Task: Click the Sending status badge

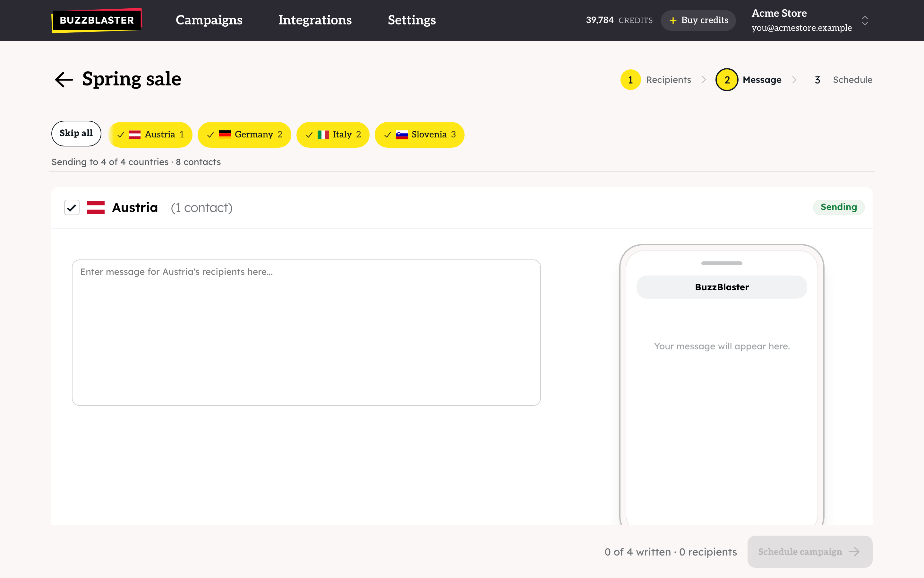Action: pos(838,207)
